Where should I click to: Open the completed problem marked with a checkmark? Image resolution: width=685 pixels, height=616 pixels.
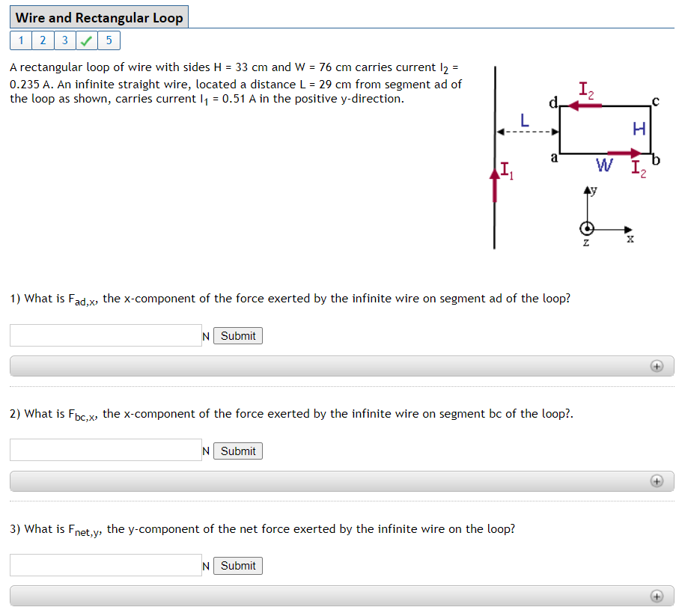(87, 40)
